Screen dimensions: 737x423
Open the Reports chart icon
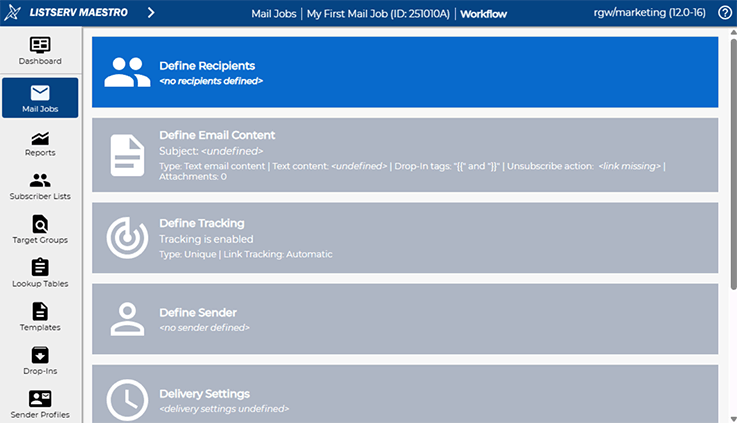point(40,138)
